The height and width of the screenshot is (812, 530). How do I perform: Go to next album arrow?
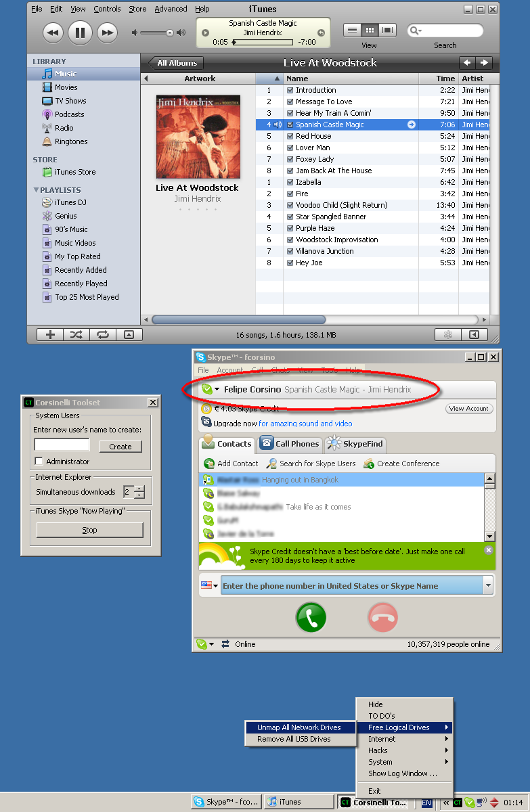pos(483,63)
